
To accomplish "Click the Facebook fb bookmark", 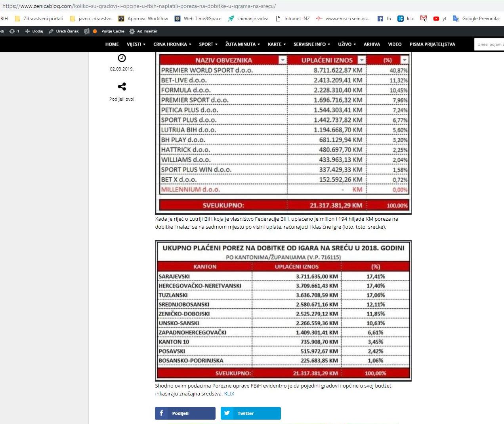I will click(x=384, y=19).
